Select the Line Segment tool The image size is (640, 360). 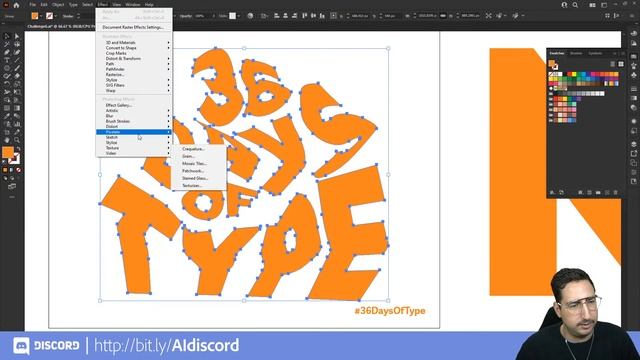click(17, 60)
